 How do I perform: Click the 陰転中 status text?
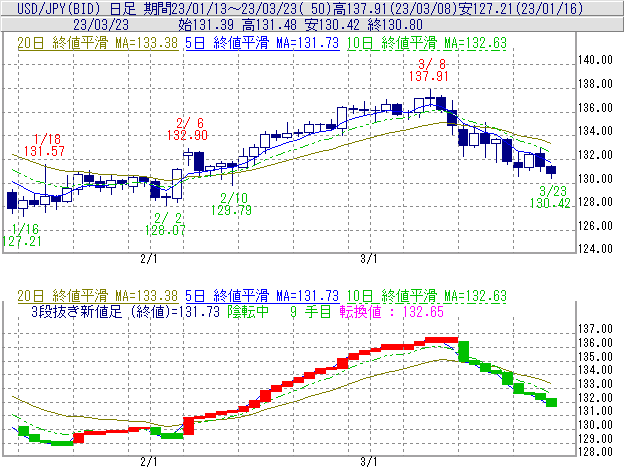coord(248,312)
